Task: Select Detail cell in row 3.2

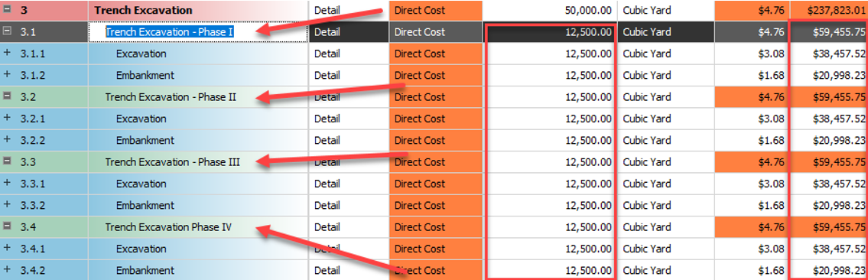Action: click(349, 97)
